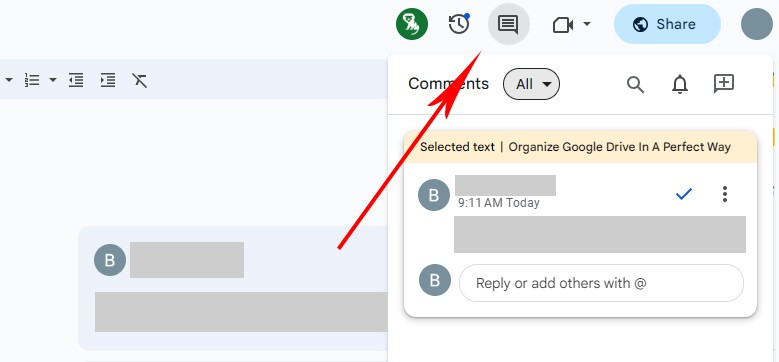Resolve the comment with checkmark

pos(684,194)
